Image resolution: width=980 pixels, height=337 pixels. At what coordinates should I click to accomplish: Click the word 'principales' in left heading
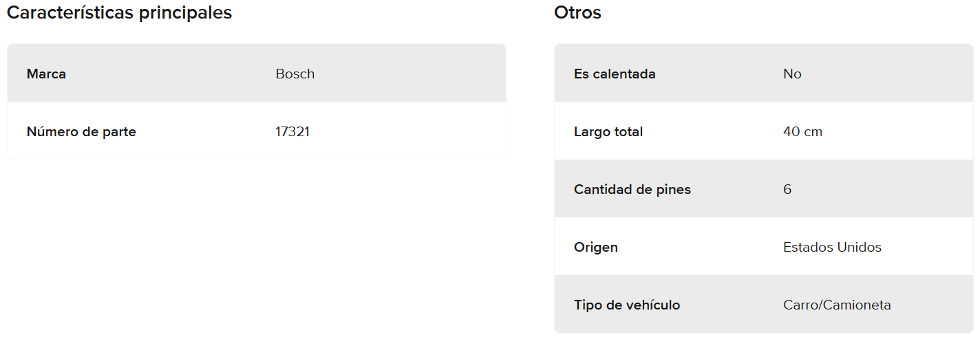186,12
